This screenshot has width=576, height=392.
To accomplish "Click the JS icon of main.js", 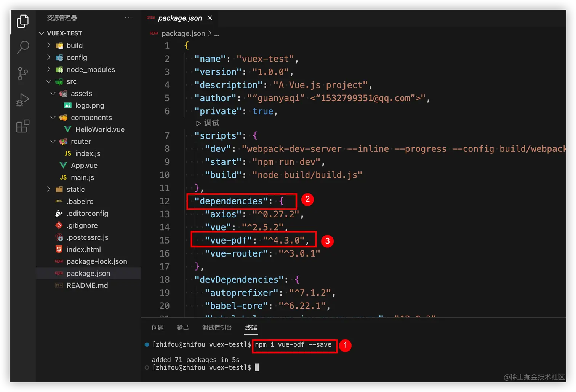I will click(64, 177).
